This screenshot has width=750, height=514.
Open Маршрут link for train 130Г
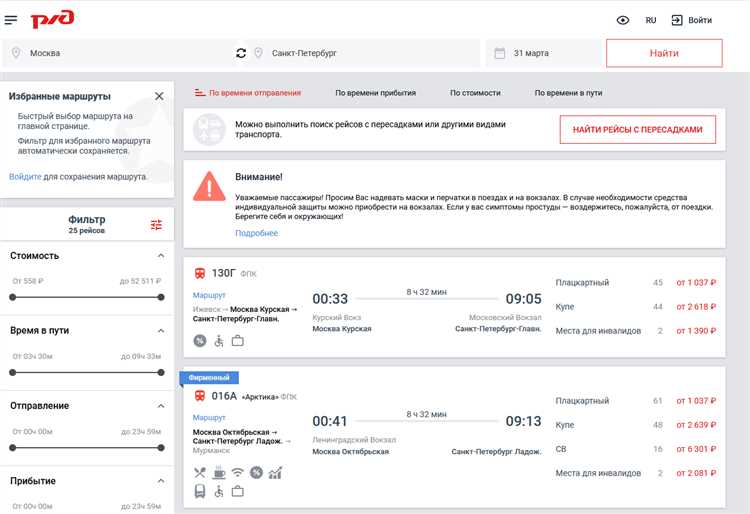click(x=209, y=295)
